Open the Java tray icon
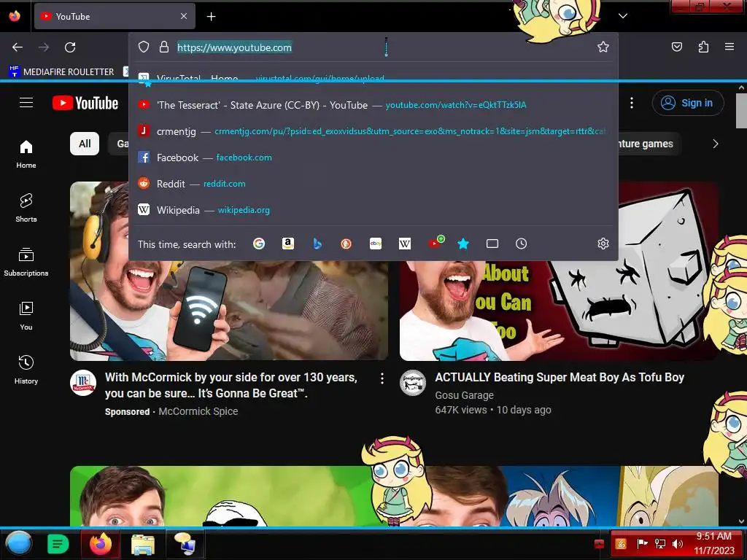Viewport: 747px width, 560px height. coord(620,544)
